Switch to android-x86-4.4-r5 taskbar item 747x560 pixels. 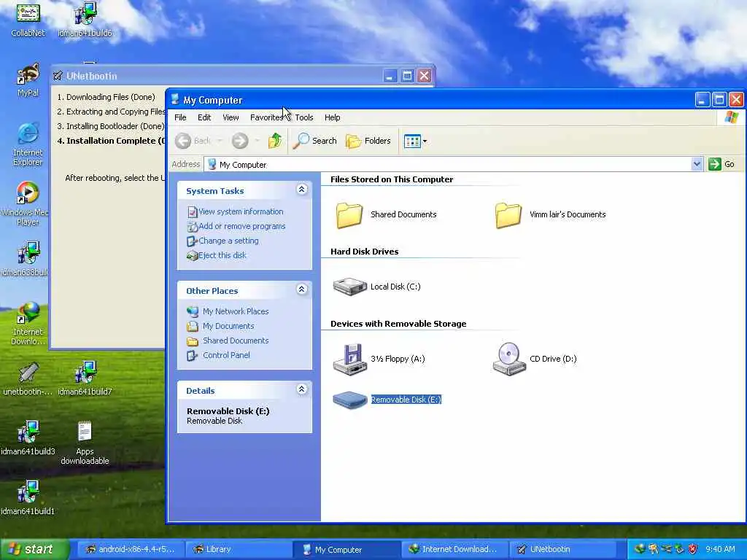coord(130,549)
